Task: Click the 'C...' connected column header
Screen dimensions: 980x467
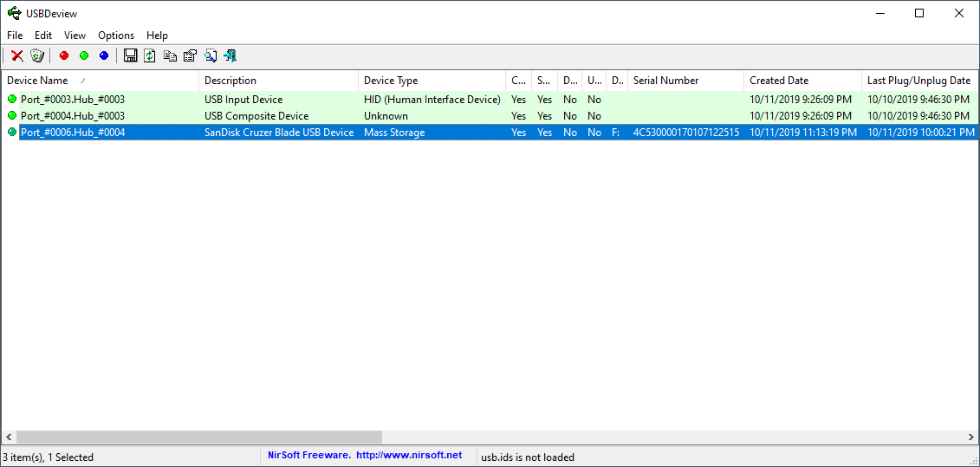Action: tap(519, 81)
